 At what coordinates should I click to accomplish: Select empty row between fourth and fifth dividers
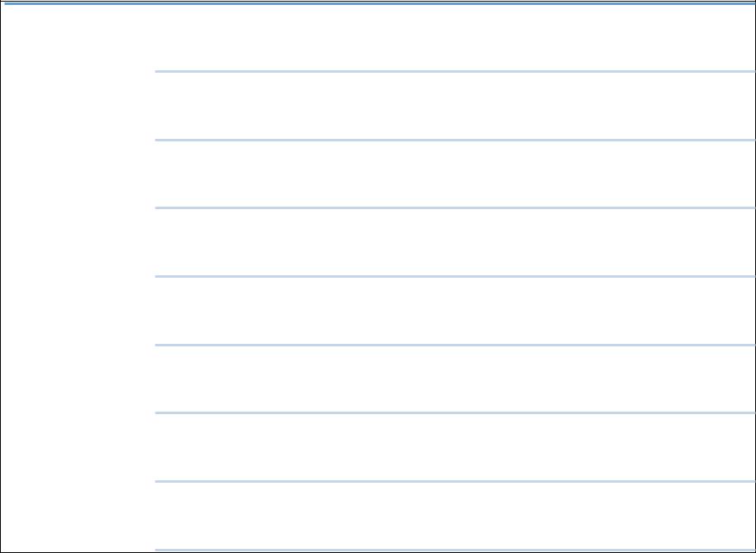click(455, 311)
